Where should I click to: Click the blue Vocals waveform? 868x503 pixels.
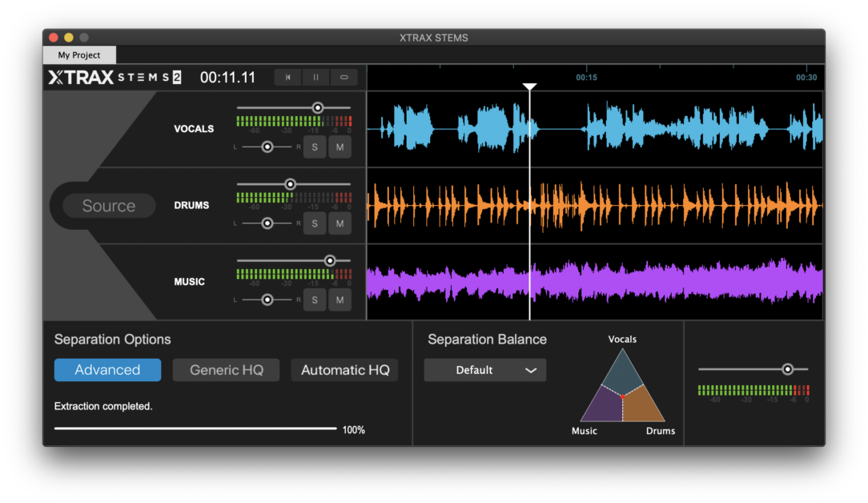pos(595,128)
